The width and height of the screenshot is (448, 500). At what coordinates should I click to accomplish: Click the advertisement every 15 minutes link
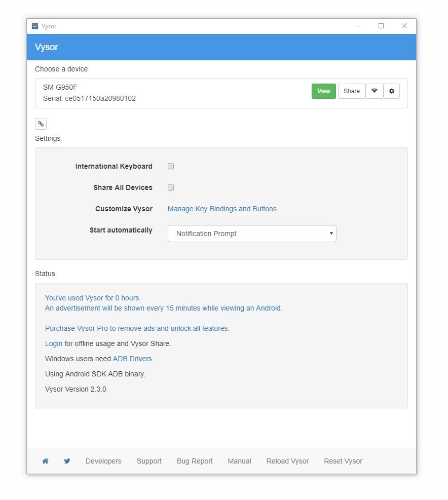(x=163, y=308)
